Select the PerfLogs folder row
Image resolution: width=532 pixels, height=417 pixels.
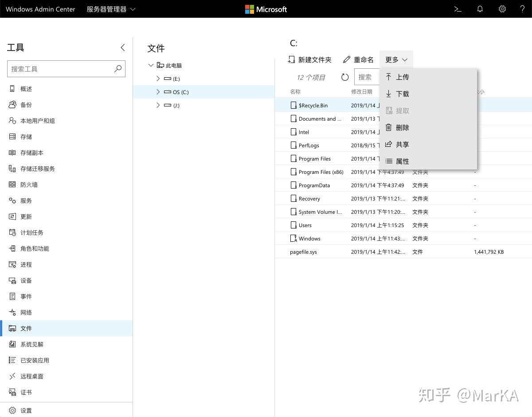coord(327,146)
